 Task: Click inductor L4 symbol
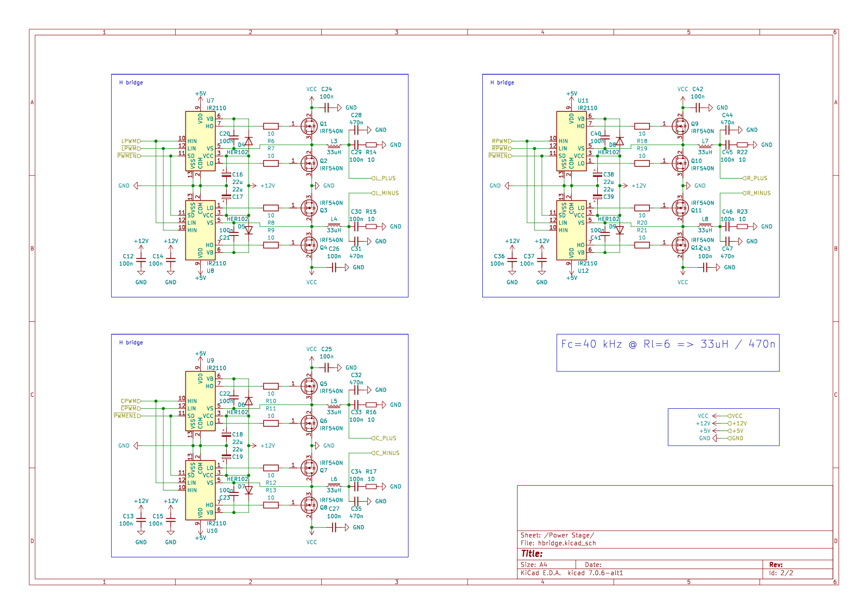pyautogui.click(x=334, y=225)
